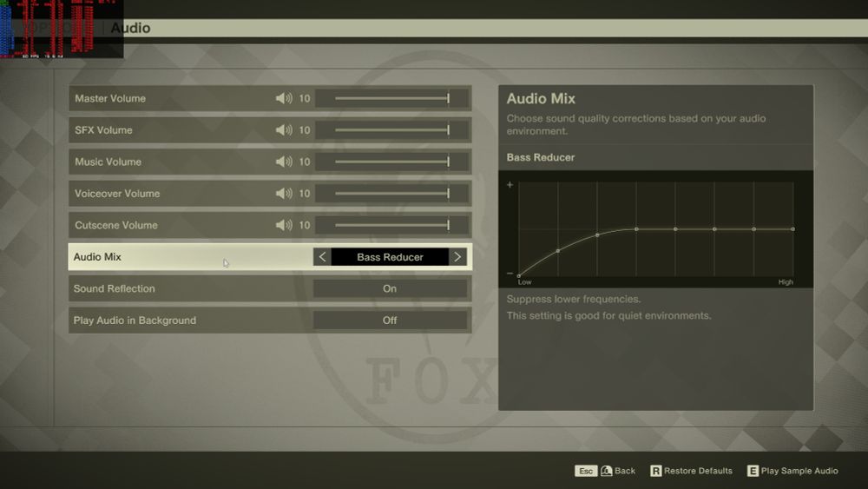
Task: Mute the Cutscene Volume speaker icon
Action: pyautogui.click(x=284, y=225)
